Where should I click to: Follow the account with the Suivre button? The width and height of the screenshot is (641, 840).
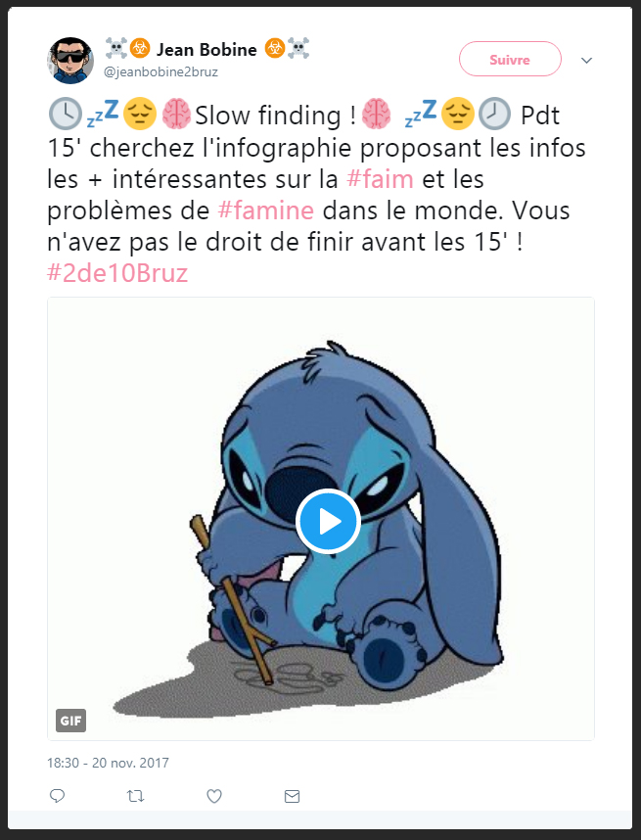pos(510,59)
